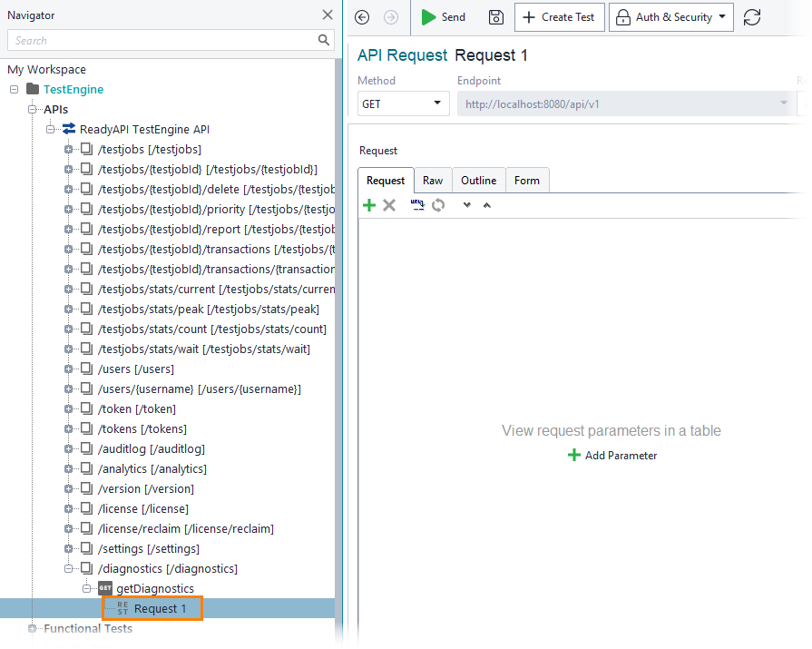The height and width of the screenshot is (649, 812).
Task: Expand the Functional Tests section
Action: coord(32,628)
